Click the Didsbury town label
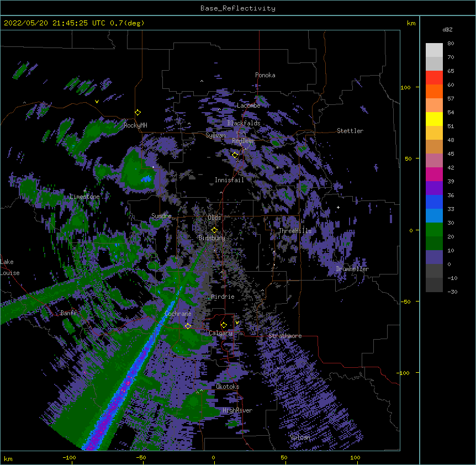Viewport: 476px width, 465px height. coord(211,238)
